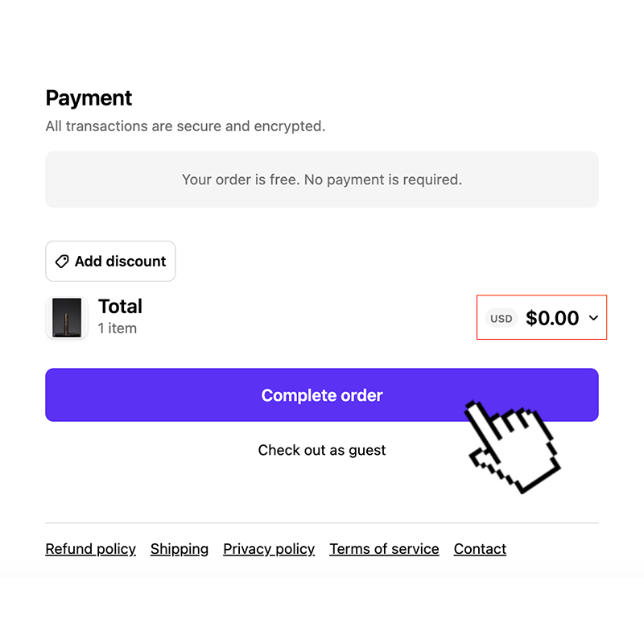644x644 pixels.
Task: Click the tag icon beside Add discount
Action: [62, 262]
